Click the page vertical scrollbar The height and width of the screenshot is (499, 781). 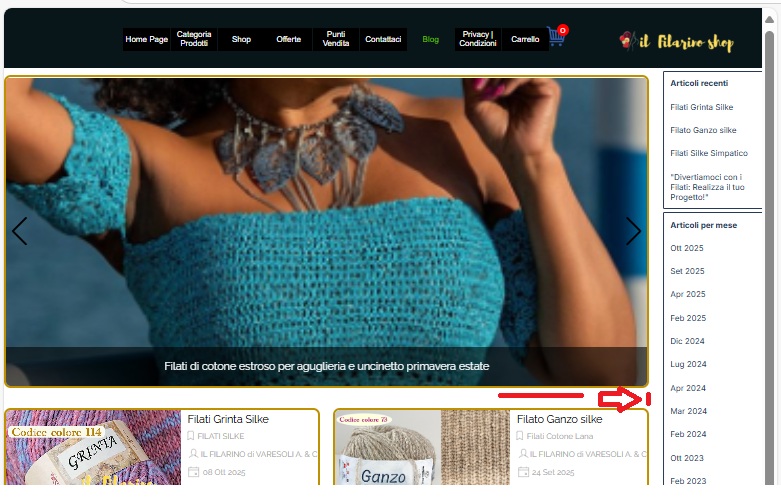click(x=770, y=250)
